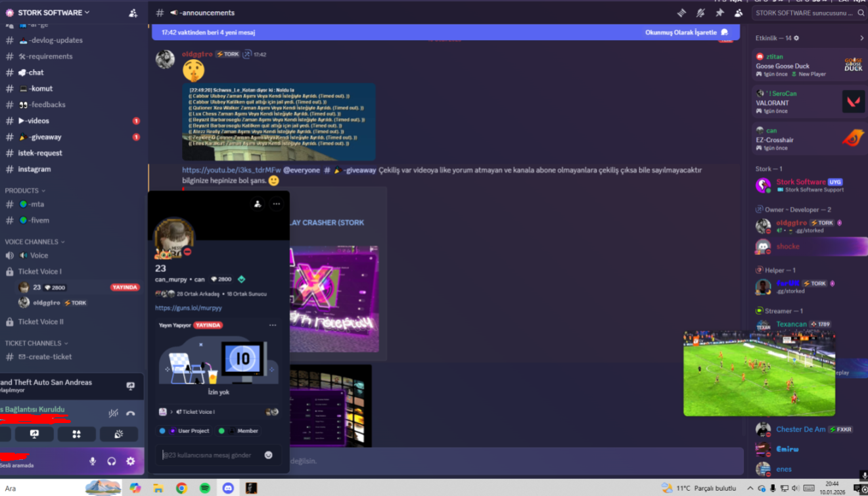Screen dimensions: 868x496
Task: Click the friend icon on profile popup
Action: pyautogui.click(x=258, y=204)
